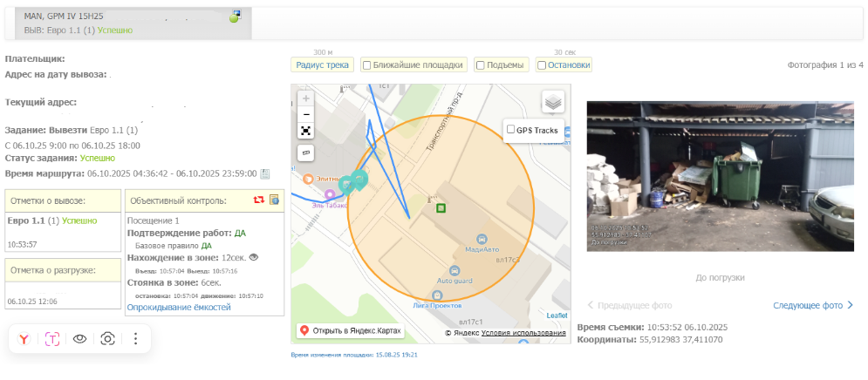Screen dimensions: 868x380
Task: Click the document icon beside Время маршрута
Action: click(265, 173)
